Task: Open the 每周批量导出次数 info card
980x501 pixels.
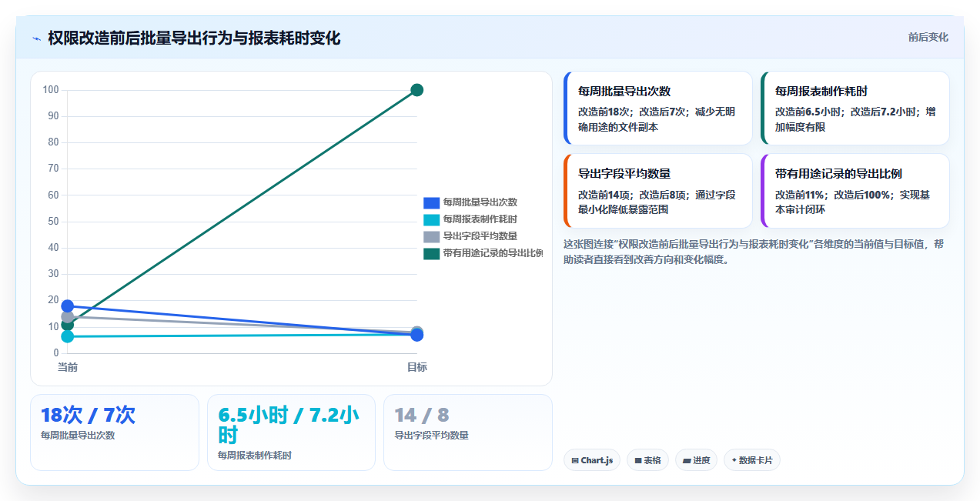Action: 658,109
